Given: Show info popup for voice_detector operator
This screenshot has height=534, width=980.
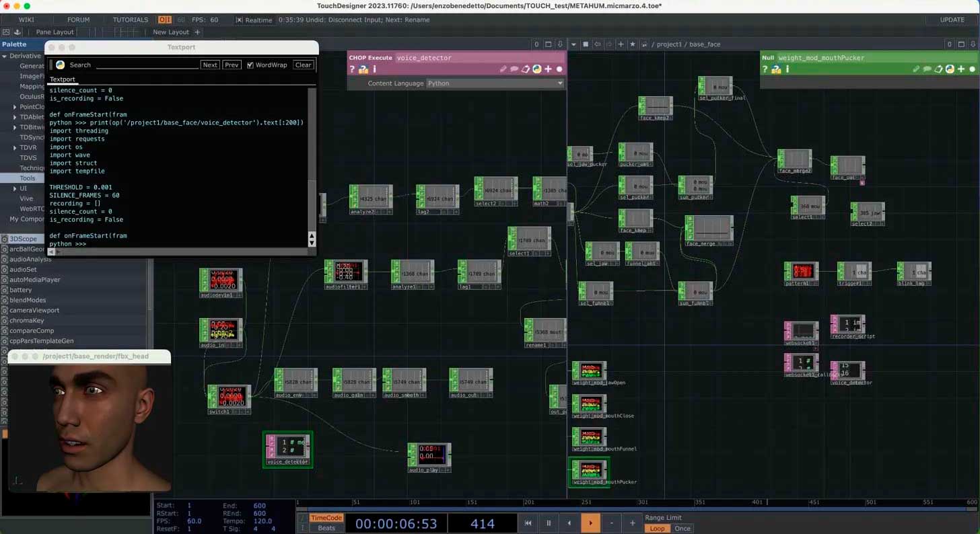Looking at the screenshot, I should click(374, 69).
